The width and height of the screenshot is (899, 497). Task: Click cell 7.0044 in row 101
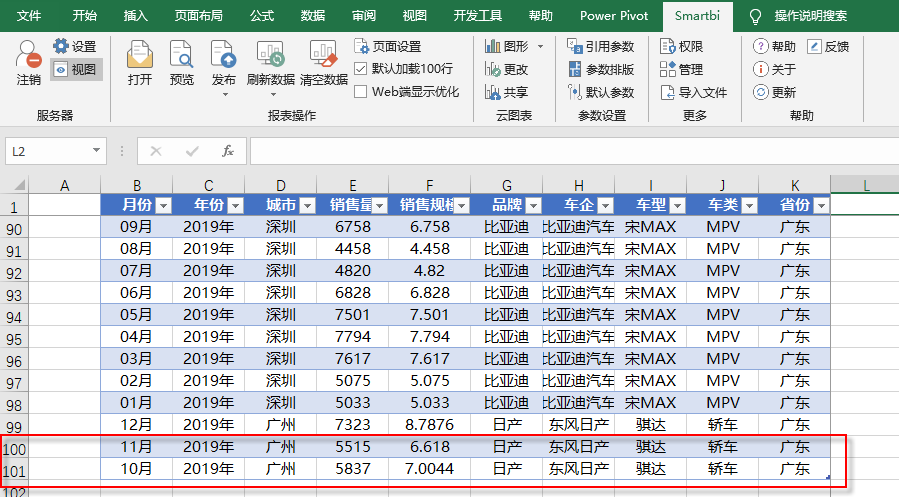[429, 469]
